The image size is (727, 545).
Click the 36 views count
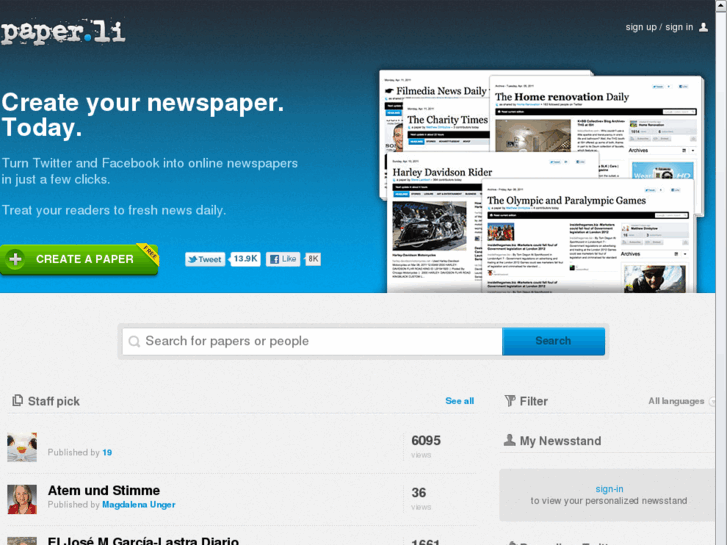pyautogui.click(x=419, y=493)
